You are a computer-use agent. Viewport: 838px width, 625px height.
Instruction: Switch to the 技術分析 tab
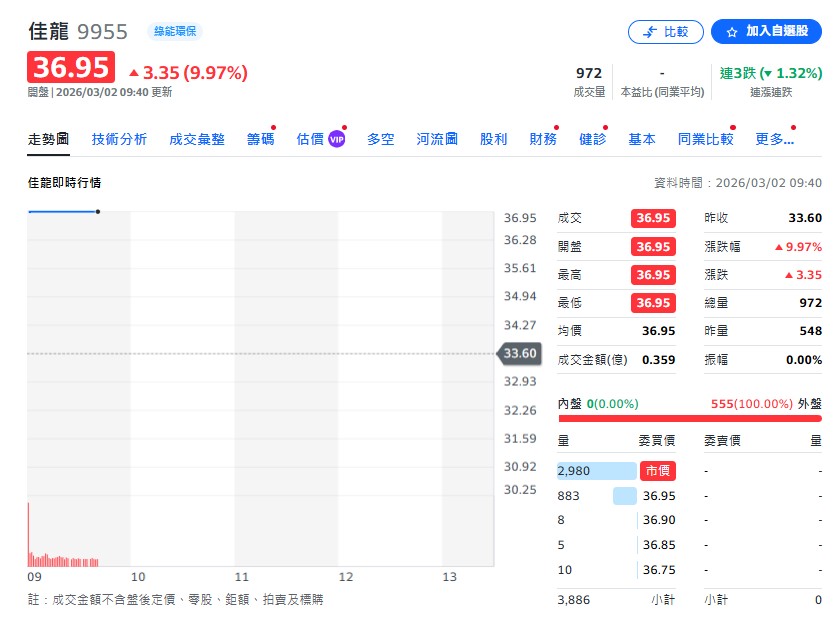coord(119,139)
